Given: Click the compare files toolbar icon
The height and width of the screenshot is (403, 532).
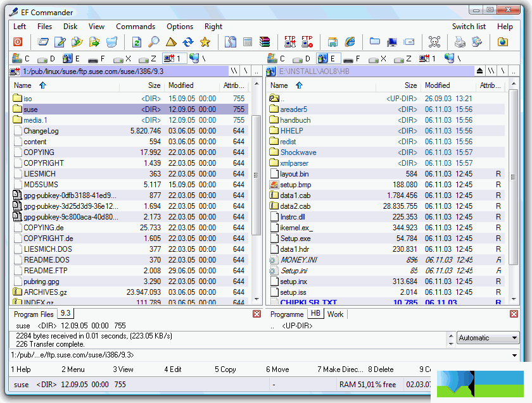Looking at the screenshot, I should click(x=231, y=42).
